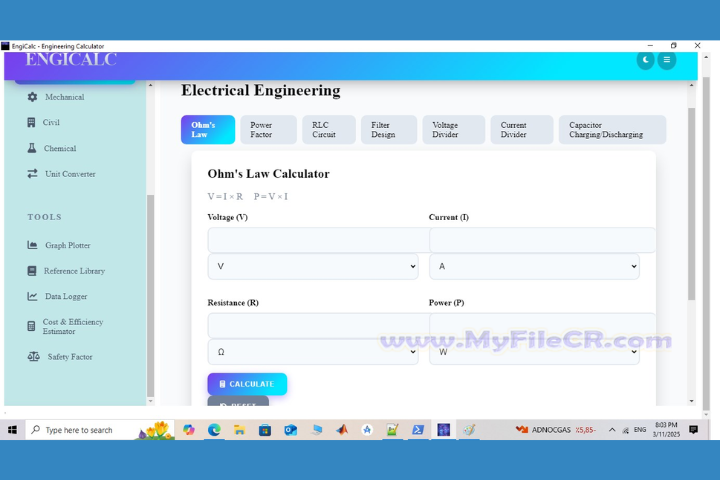Open the current unit dropdown (A)
Image resolution: width=720 pixels, height=480 pixels.
[x=534, y=266]
